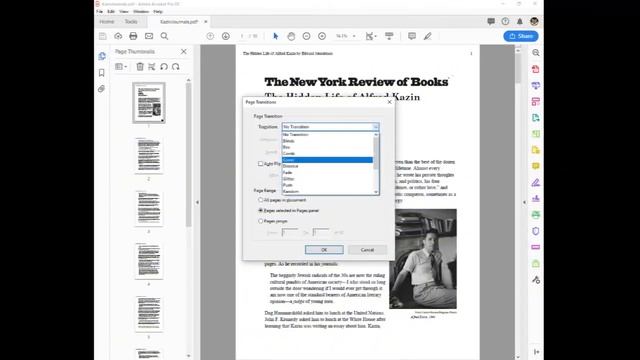Add a comment with sticky note icon
The width and height of the screenshot is (640, 360).
[412, 36]
